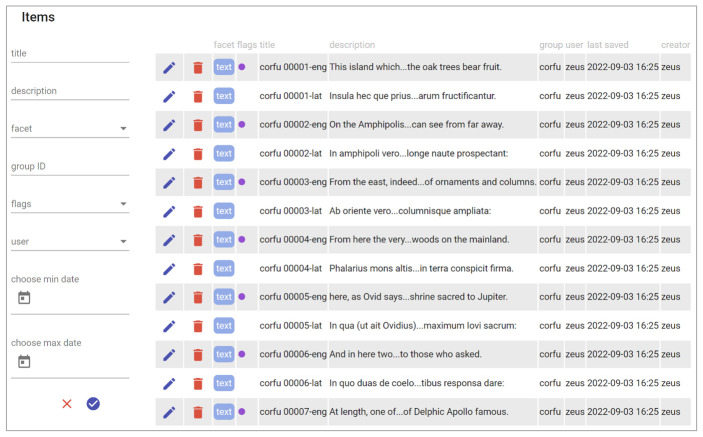Delete the corfu 00002-lat row
This screenshot has width=703, height=437.
click(x=198, y=154)
